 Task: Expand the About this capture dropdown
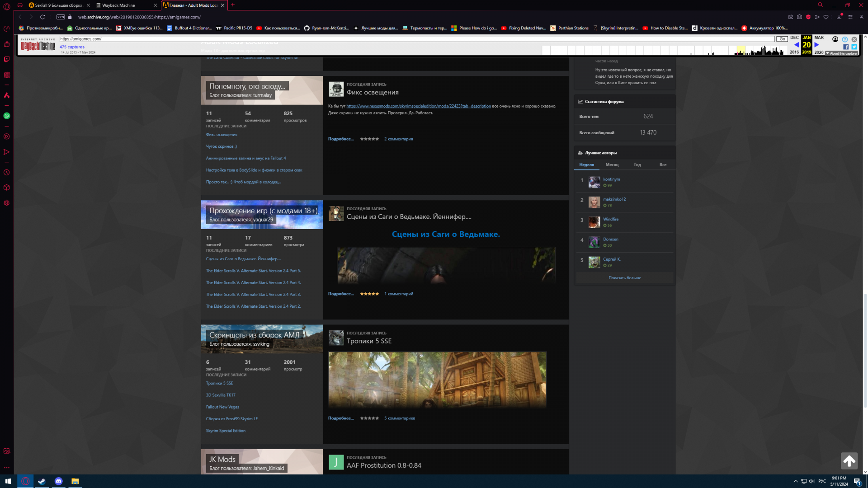pos(842,53)
